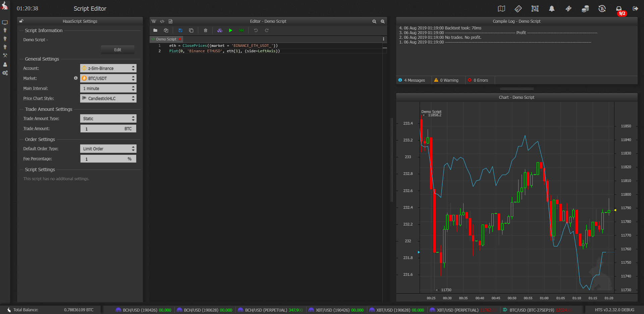This screenshot has height=314, width=644.
Task: Click the Account label in General Settings
Action: [x=31, y=68]
